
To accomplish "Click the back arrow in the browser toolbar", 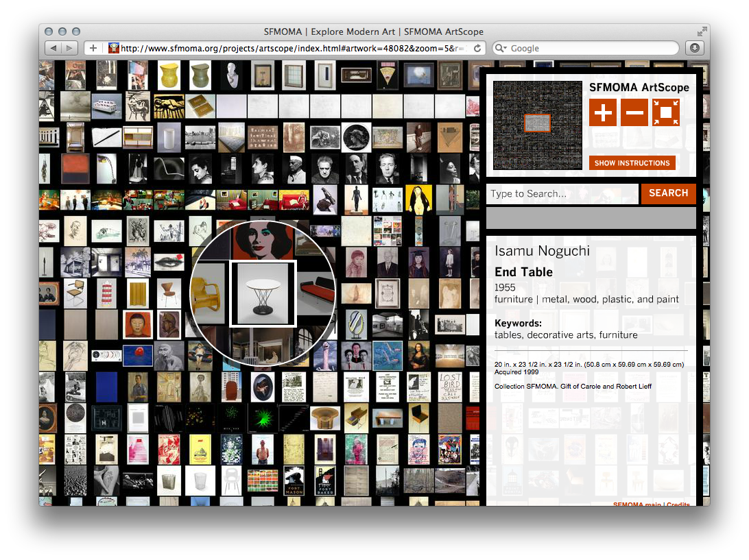I will [53, 48].
